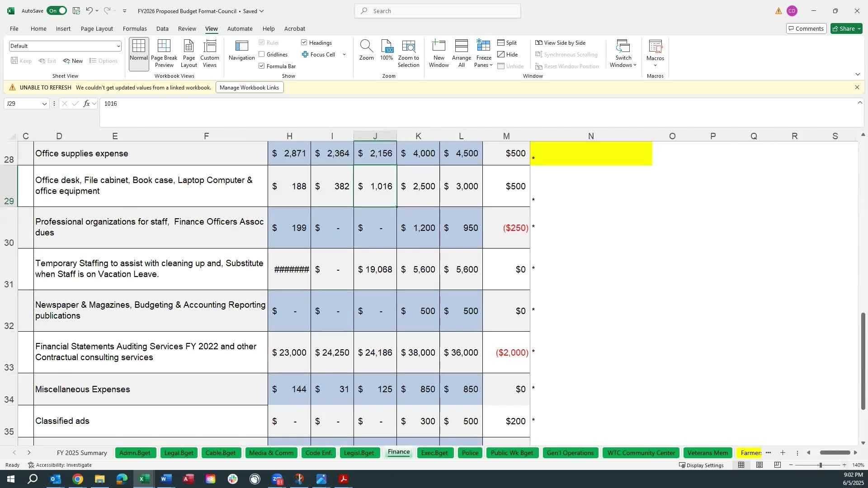Click the Share button
This screenshot has width=868, height=488.
(x=846, y=28)
